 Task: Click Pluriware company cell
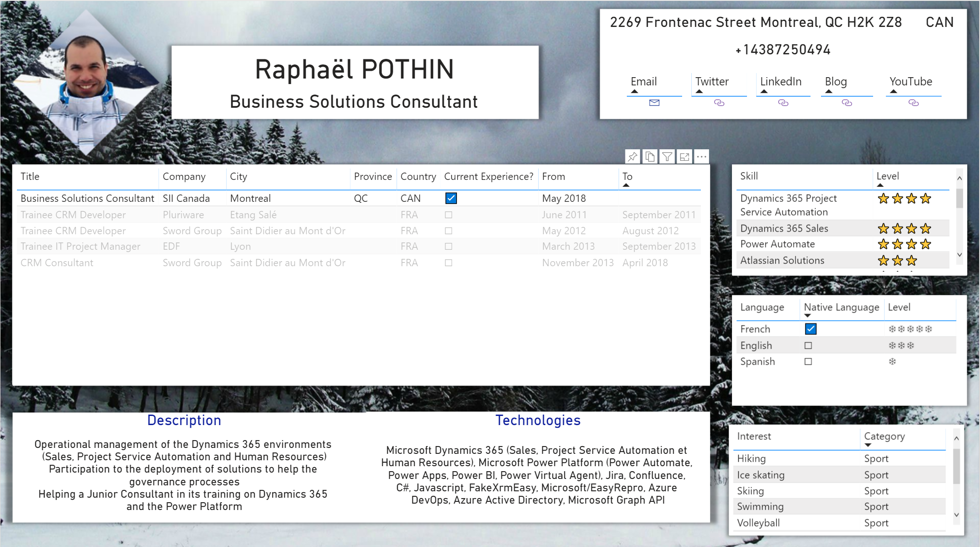click(x=183, y=215)
